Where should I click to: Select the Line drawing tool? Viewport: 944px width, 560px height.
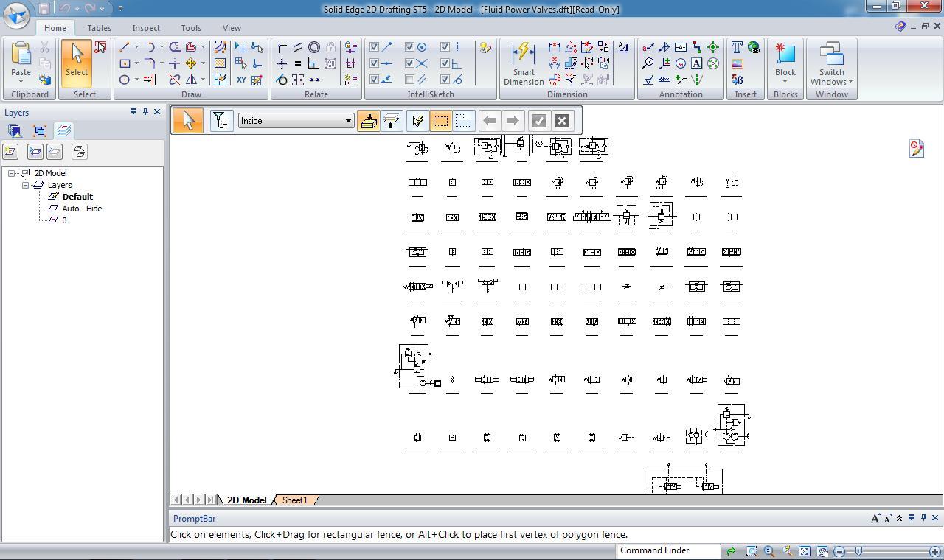click(124, 47)
